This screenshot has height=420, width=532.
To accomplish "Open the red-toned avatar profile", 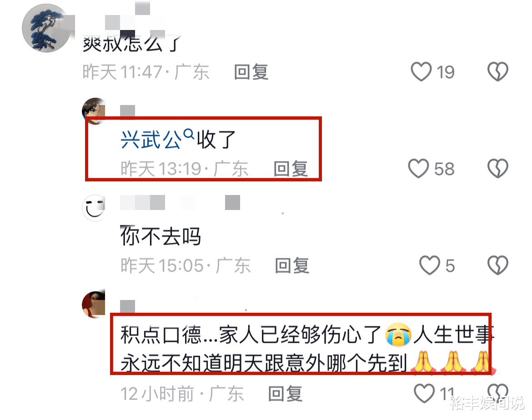I will (94, 305).
